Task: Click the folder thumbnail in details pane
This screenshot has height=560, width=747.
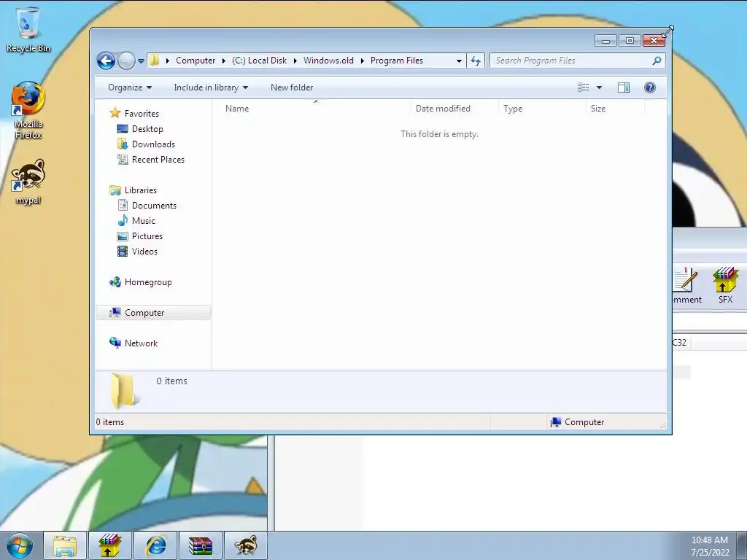Action: pyautogui.click(x=125, y=391)
